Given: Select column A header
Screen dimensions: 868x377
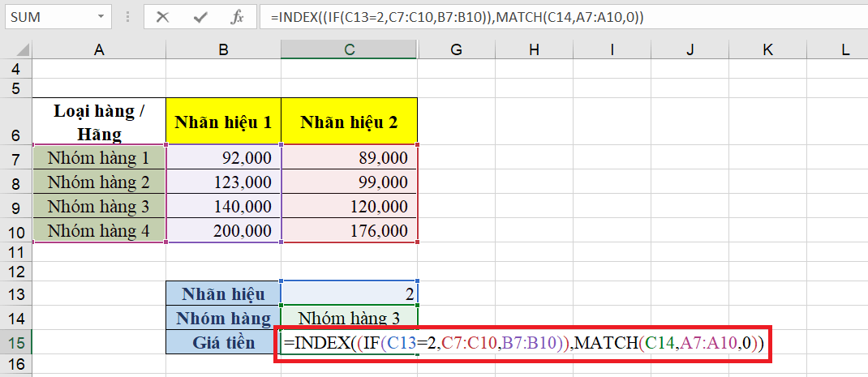Looking at the screenshot, I should coord(99,50).
